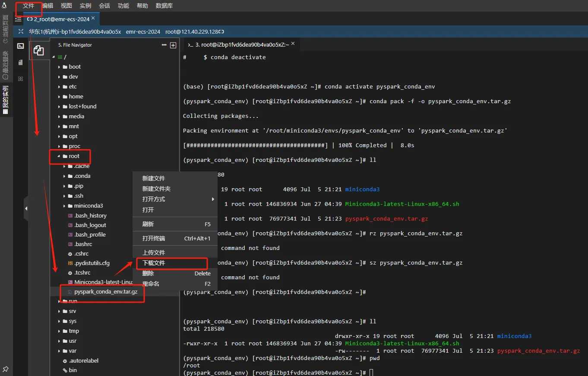This screenshot has width=588, height=376.
Task: Select .bash_profile in file tree
Action: [90, 235]
